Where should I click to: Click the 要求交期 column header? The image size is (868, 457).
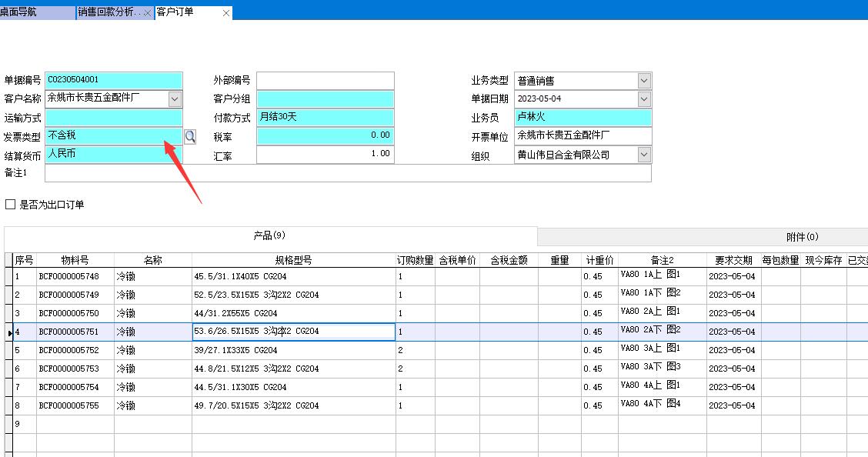pyautogui.click(x=733, y=261)
